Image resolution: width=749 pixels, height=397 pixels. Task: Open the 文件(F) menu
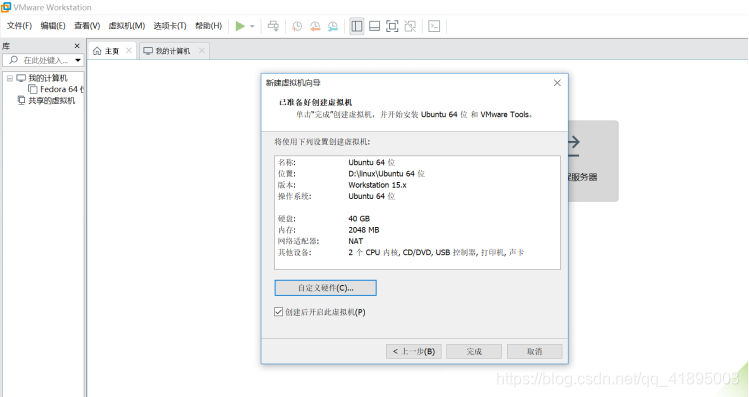click(19, 26)
